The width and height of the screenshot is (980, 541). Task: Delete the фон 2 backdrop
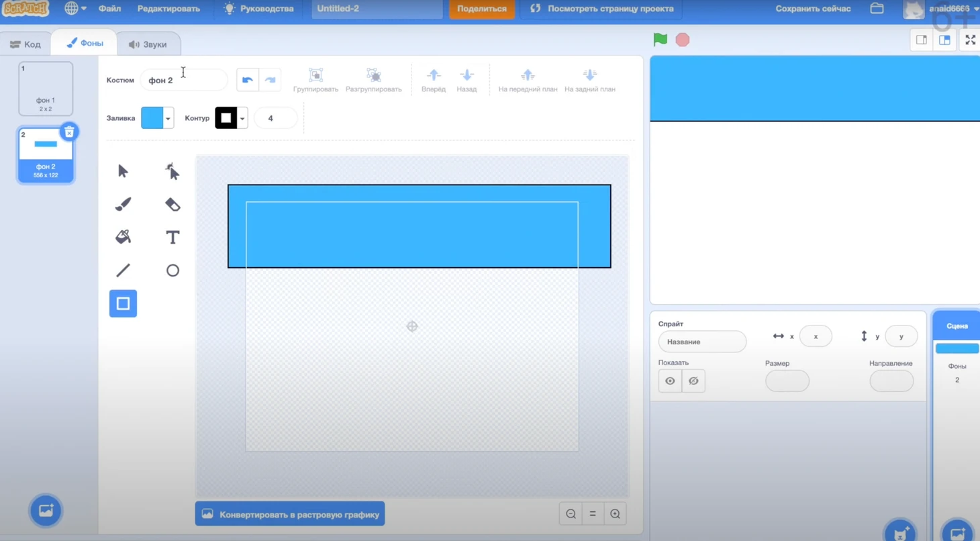(x=69, y=132)
